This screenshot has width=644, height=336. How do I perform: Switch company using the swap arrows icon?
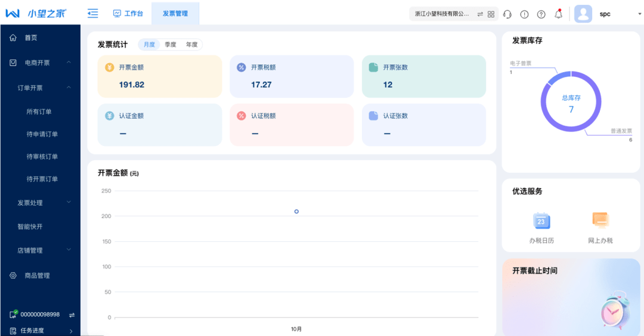pyautogui.click(x=480, y=14)
